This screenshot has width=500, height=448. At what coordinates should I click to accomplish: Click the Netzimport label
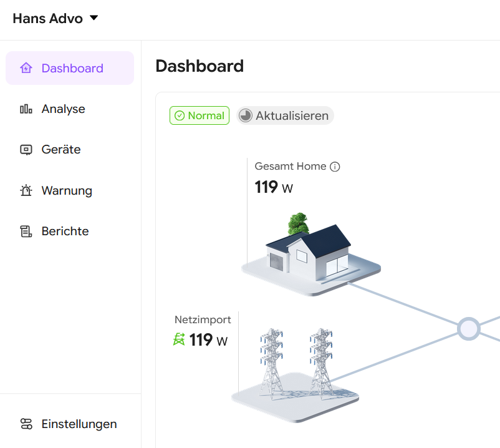click(203, 319)
